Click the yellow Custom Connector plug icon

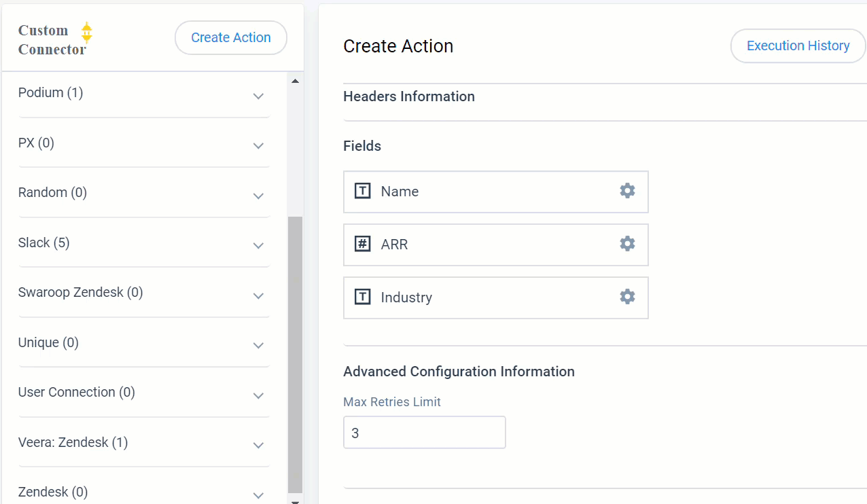coord(86,32)
